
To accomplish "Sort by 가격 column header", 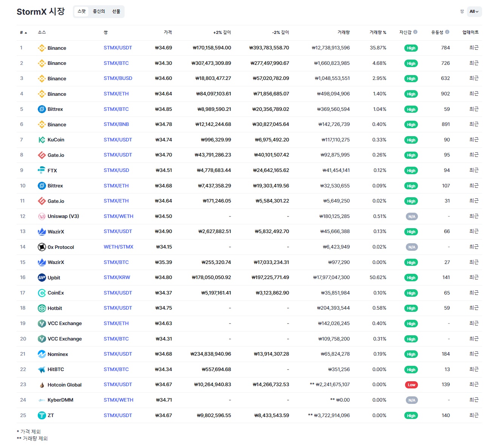I will (x=168, y=32).
